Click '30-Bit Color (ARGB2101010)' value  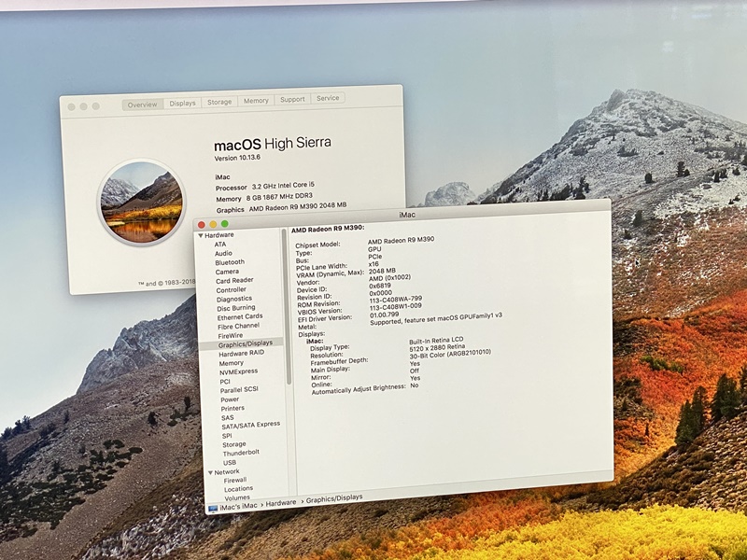450,355
